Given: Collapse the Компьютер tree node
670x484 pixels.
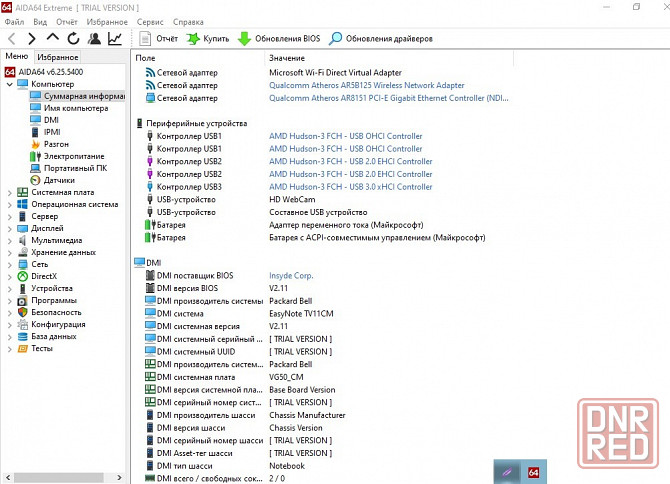Looking at the screenshot, I should click(x=9, y=84).
